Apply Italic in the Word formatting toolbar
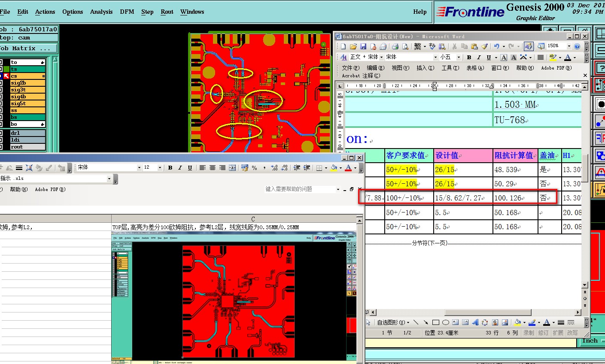605x364 pixels. click(479, 57)
